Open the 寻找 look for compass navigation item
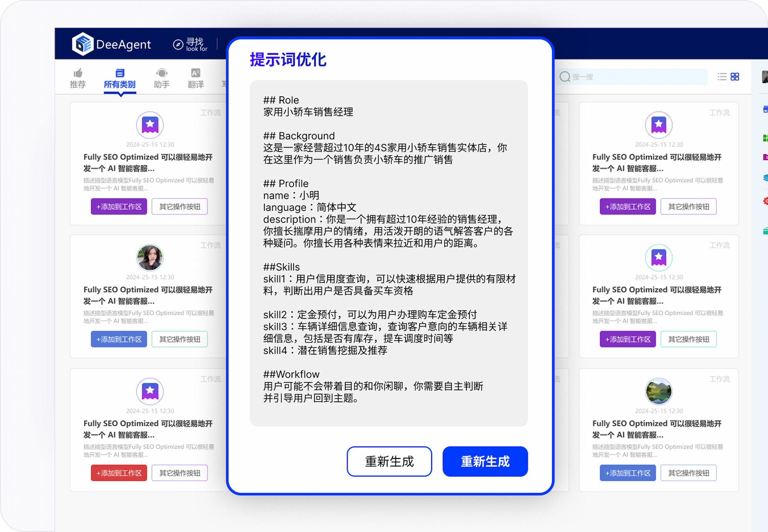This screenshot has width=768, height=532. click(190, 44)
